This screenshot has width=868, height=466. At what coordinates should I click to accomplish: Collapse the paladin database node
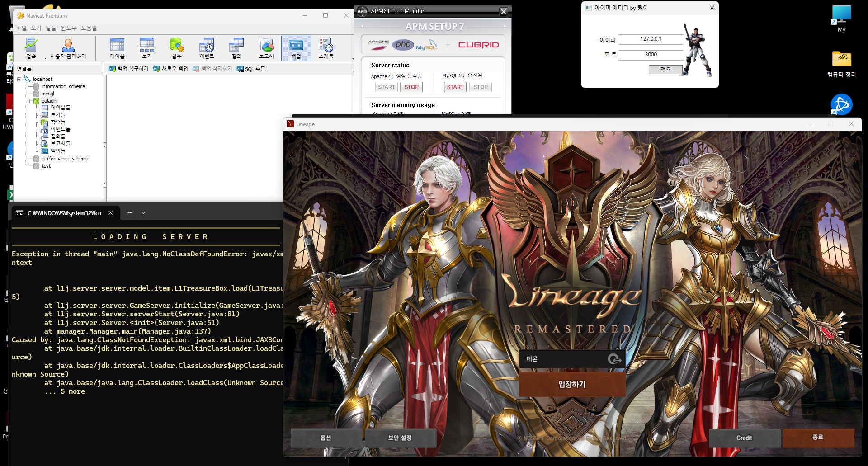click(28, 101)
